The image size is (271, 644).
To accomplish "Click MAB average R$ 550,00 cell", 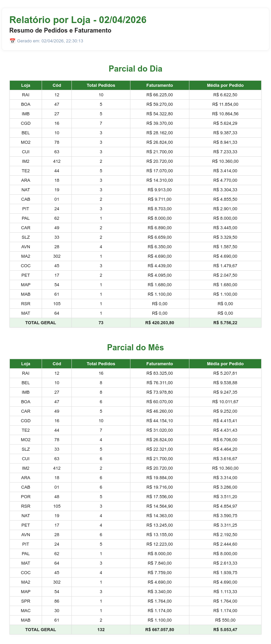I will click(225, 620).
